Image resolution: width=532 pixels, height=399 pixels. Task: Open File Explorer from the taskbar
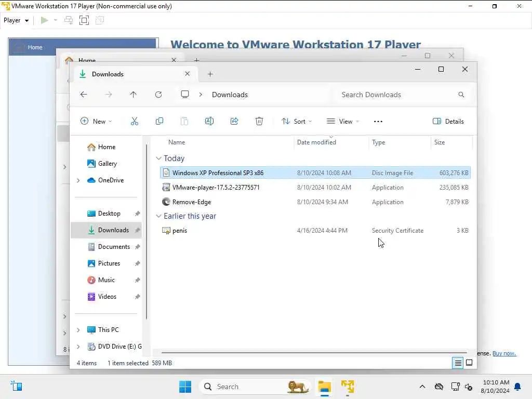(x=325, y=387)
